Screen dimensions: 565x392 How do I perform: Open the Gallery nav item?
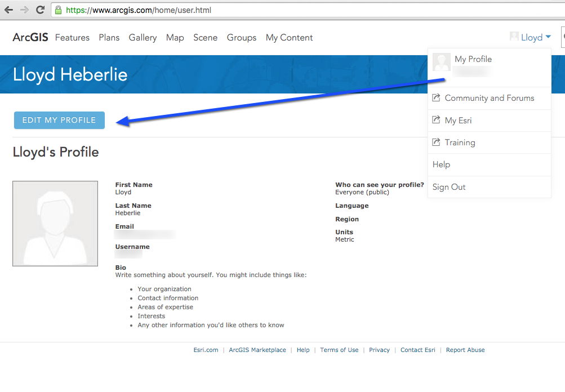tap(143, 38)
